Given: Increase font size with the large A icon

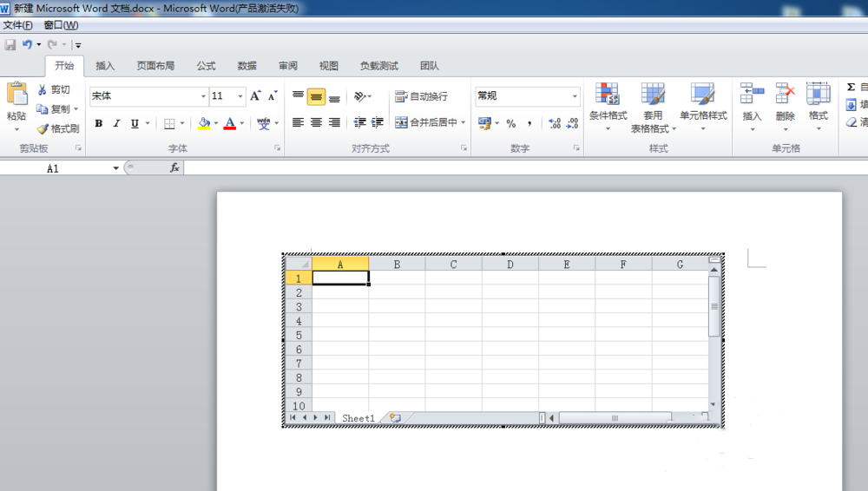Looking at the screenshot, I should (x=255, y=95).
